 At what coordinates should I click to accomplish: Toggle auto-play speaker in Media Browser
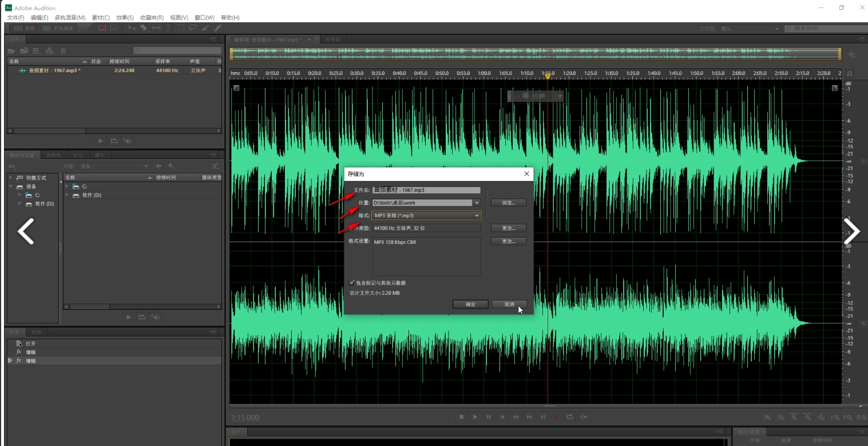point(156,317)
